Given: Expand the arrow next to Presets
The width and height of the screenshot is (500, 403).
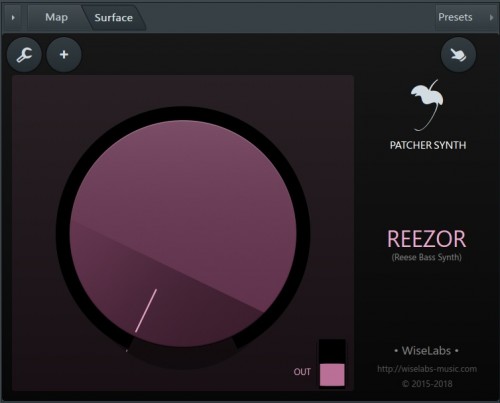Looking at the screenshot, I should click(x=491, y=17).
